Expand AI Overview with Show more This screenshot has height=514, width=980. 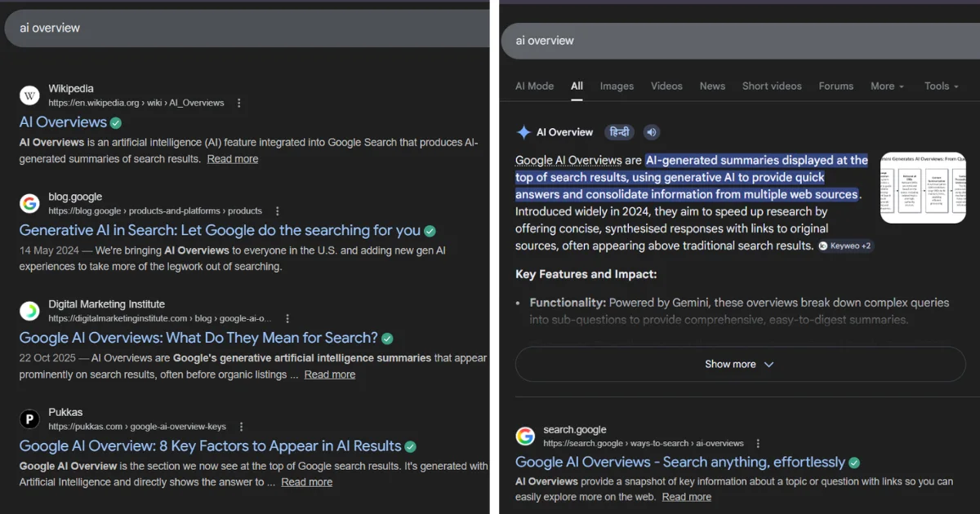coord(739,364)
